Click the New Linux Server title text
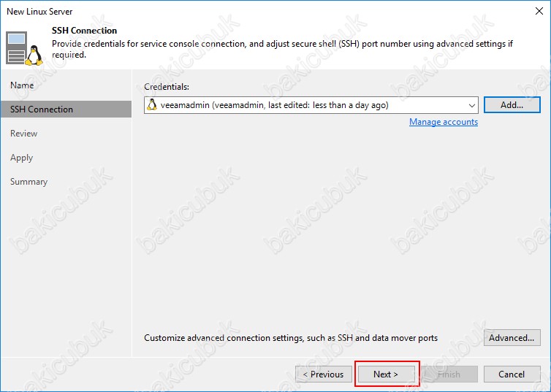 tap(39, 11)
